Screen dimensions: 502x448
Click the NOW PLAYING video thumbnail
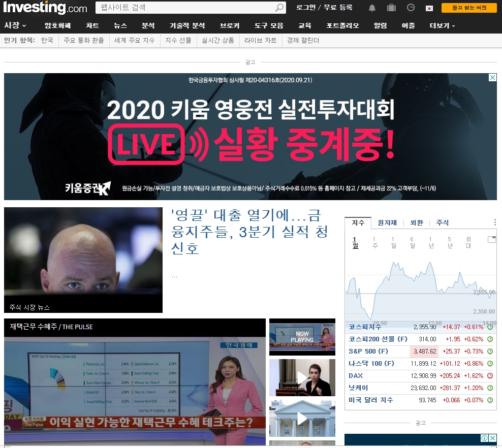(x=302, y=337)
